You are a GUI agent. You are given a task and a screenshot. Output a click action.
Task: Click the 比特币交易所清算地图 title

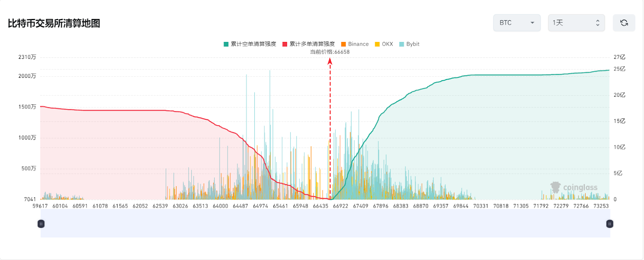click(54, 23)
